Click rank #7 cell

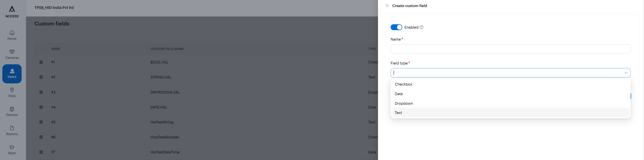pyautogui.click(x=53, y=152)
